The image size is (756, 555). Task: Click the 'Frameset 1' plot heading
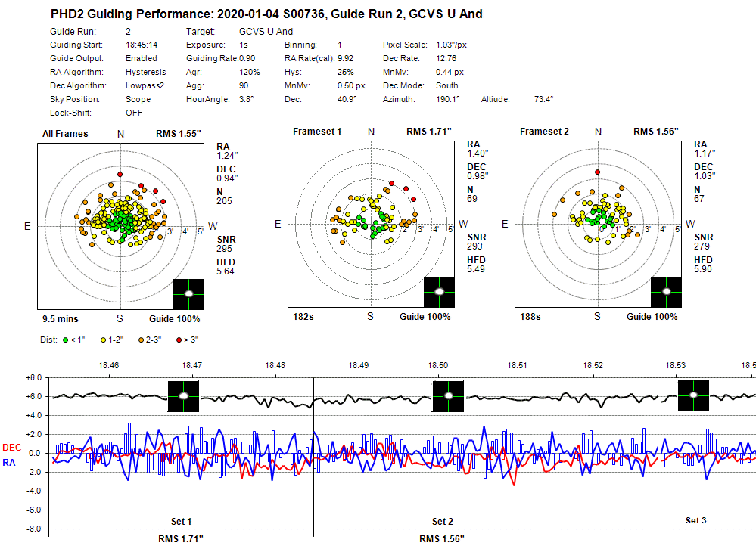click(317, 131)
